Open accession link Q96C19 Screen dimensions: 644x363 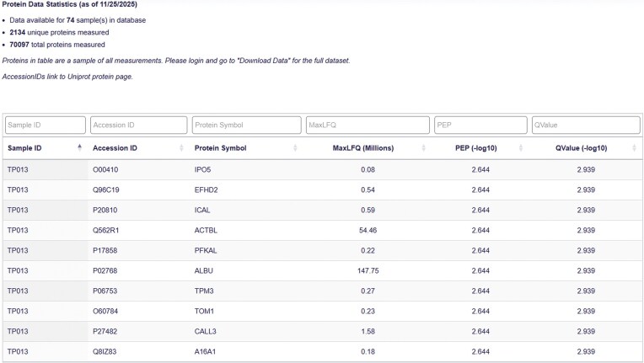click(x=106, y=190)
